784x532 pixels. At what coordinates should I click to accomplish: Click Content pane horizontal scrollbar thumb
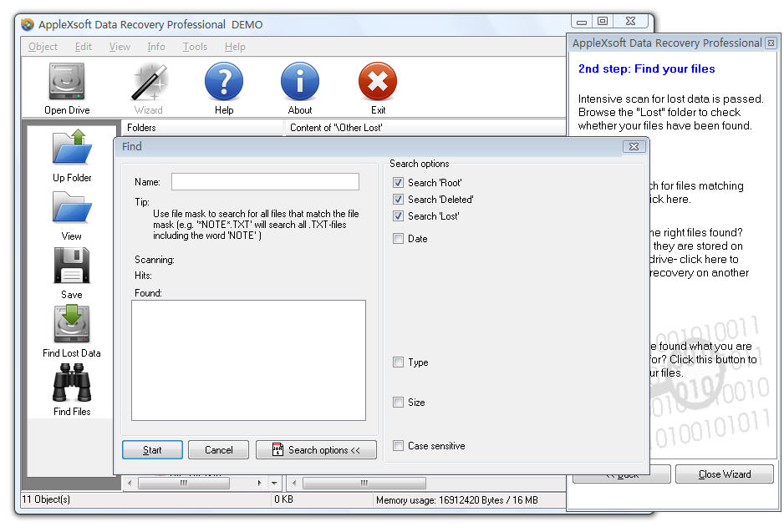pos(364,483)
